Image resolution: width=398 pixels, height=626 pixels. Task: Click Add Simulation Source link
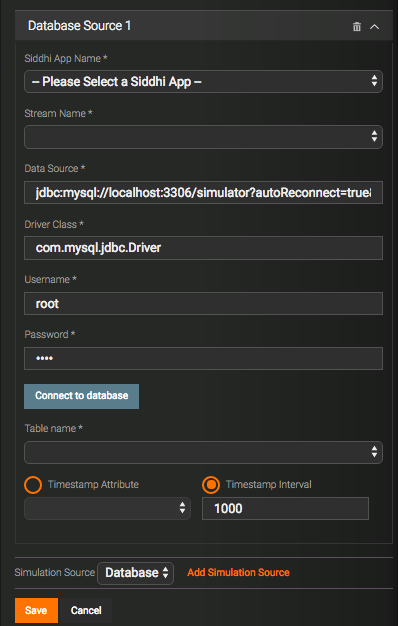[238, 573]
